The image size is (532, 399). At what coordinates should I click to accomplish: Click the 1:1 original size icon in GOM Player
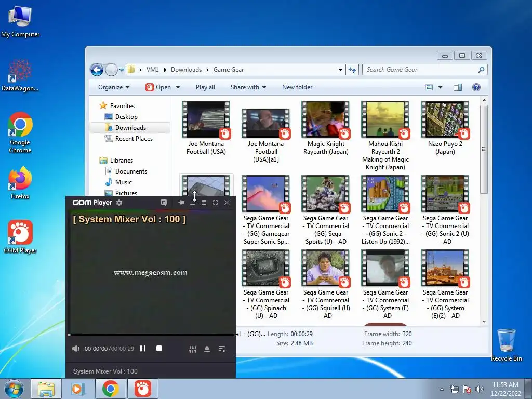164,203
